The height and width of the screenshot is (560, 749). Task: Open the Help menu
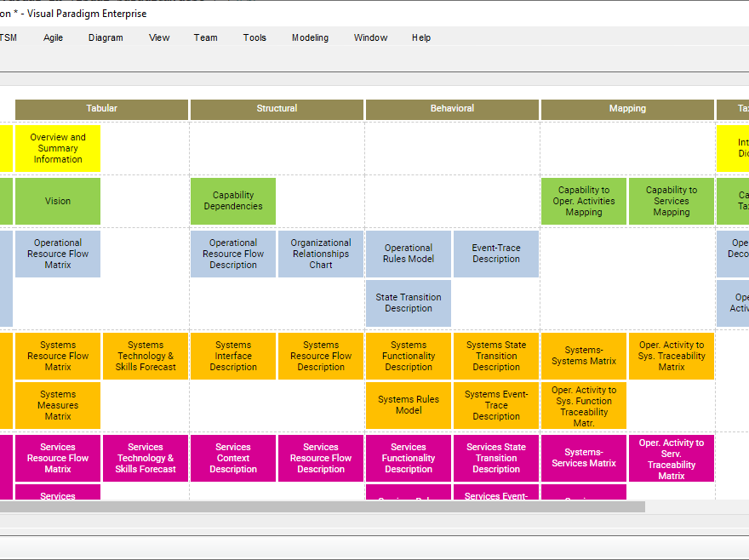pos(421,37)
